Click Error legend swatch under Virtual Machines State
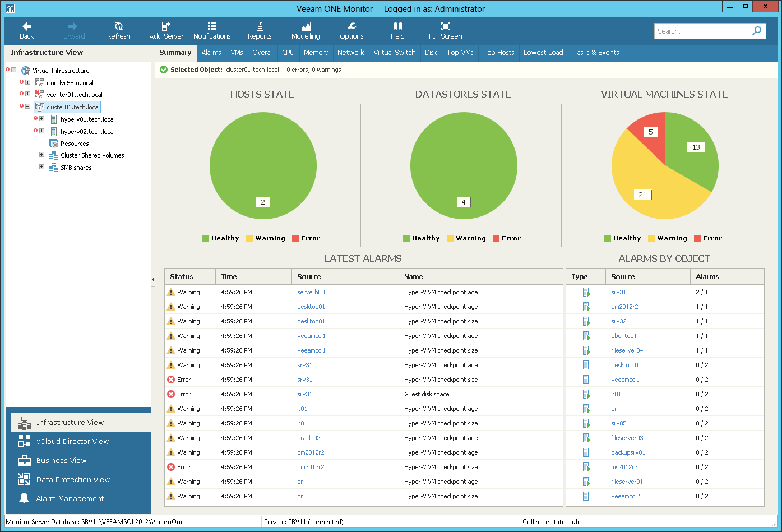 coord(698,238)
